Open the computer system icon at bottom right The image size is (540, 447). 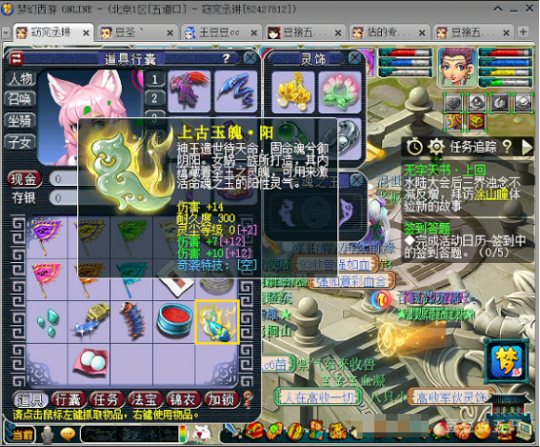(524, 430)
